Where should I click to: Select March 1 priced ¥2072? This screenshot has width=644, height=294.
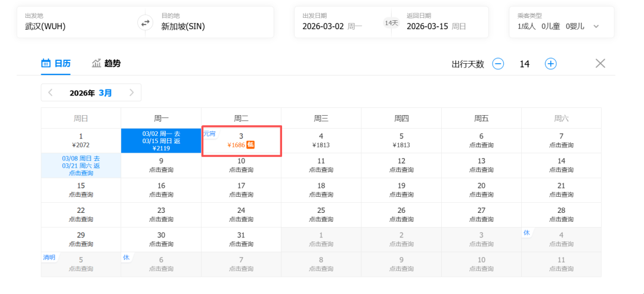coord(81,140)
